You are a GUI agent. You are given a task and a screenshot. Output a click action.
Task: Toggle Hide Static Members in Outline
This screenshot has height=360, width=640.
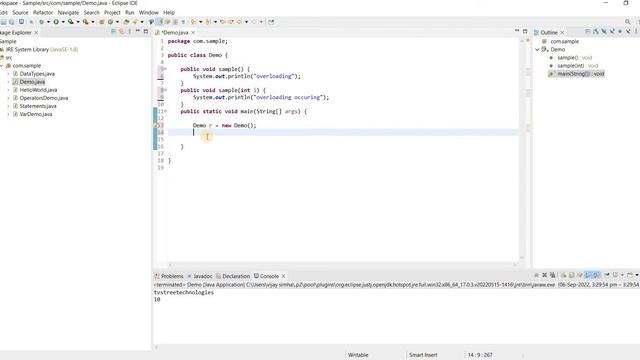coord(612,31)
